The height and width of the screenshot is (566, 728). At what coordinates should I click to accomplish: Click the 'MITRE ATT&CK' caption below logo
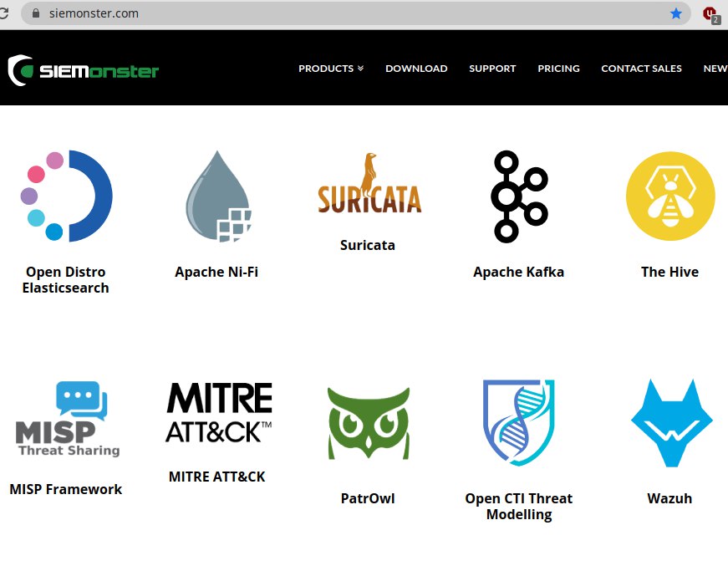point(216,477)
